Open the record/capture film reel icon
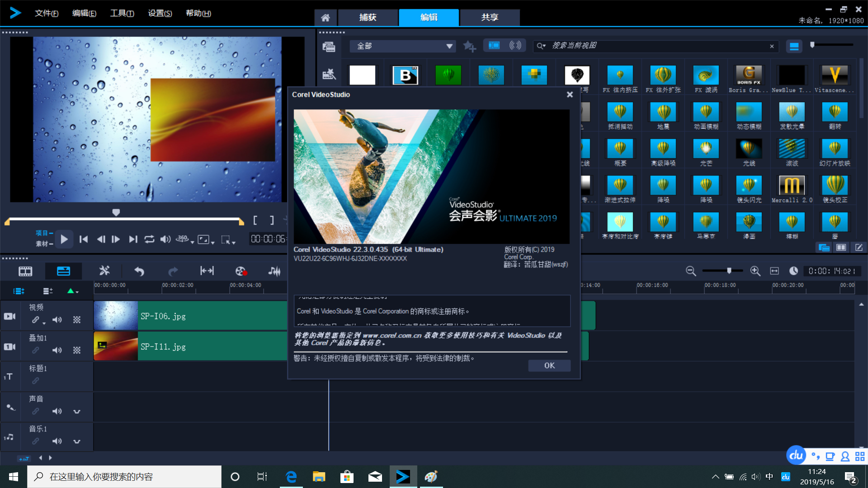The image size is (868, 488). click(x=241, y=271)
